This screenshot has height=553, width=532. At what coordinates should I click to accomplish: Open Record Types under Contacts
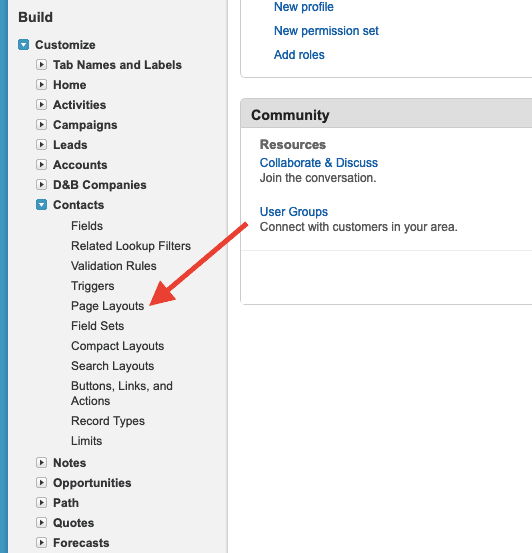pos(108,421)
